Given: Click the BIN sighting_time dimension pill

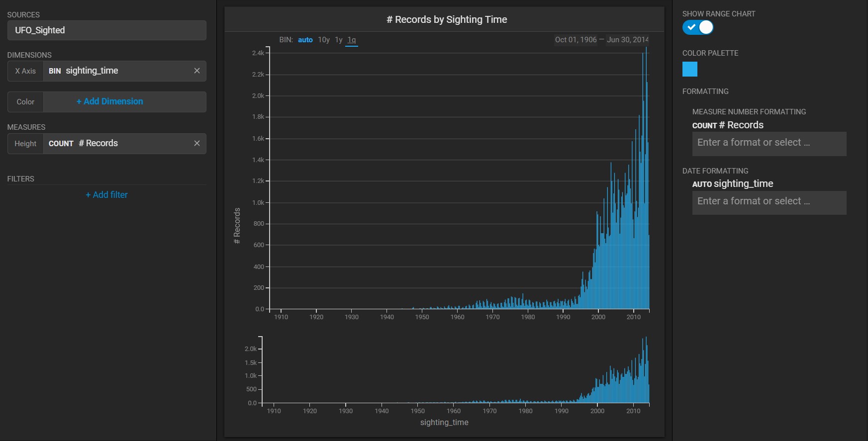Looking at the screenshot, I should [117, 71].
